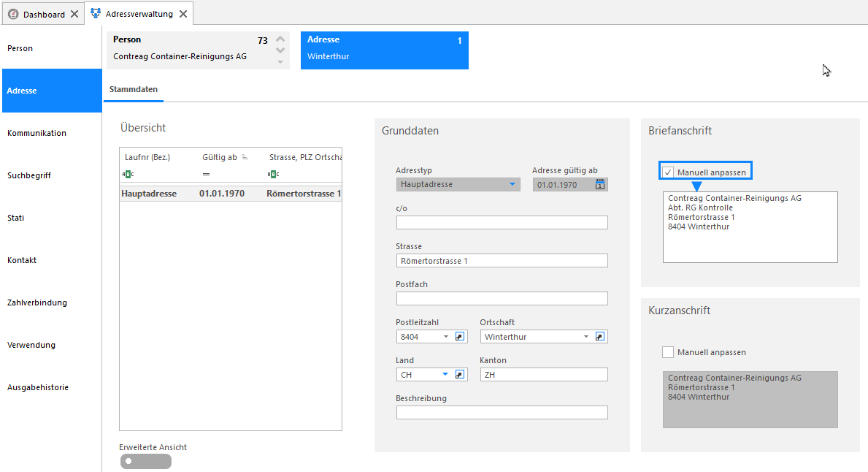Click equals filter icon under Gültig ab
The width and height of the screenshot is (868, 472).
tap(206, 174)
